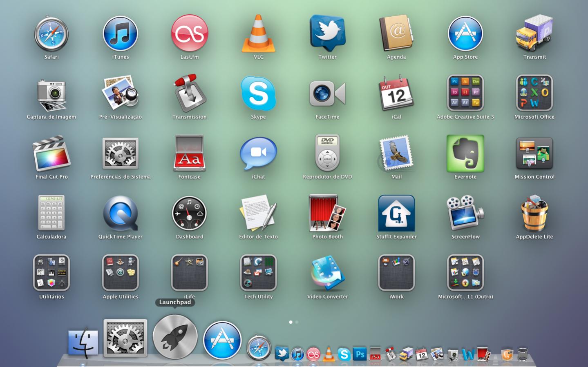
Task: Click the iTunes icon in the Dock
Action: click(297, 354)
